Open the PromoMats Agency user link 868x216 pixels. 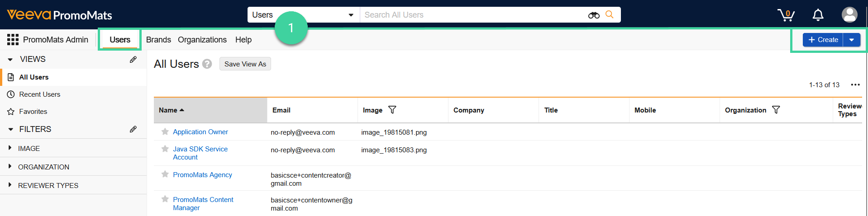tap(202, 175)
